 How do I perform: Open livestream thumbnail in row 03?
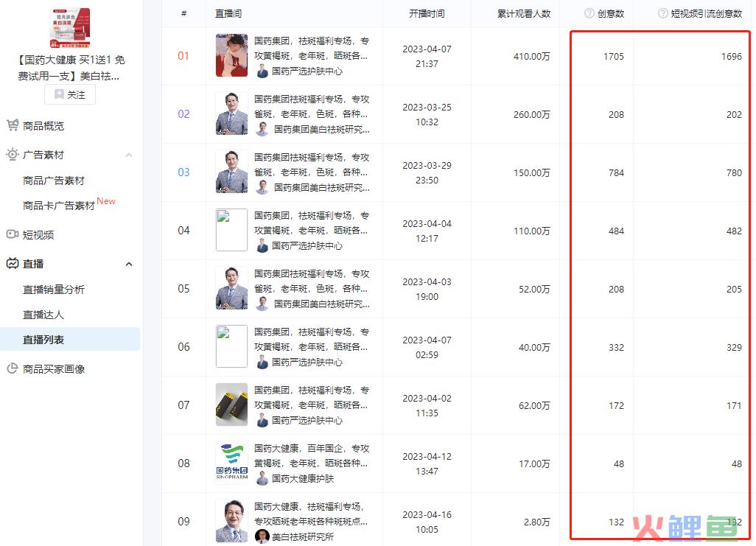click(x=231, y=172)
